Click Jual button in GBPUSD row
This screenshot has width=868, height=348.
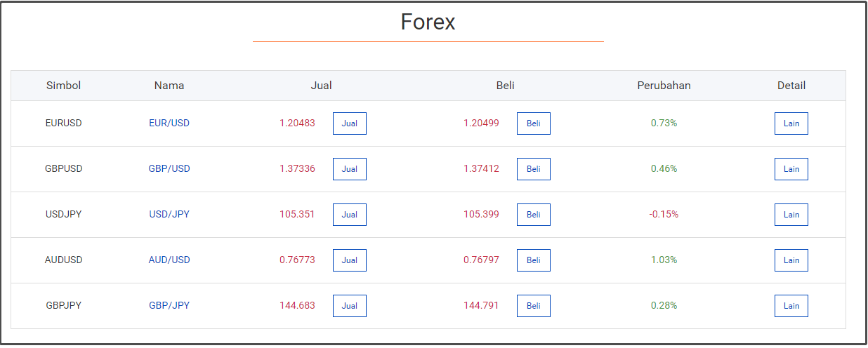(349, 169)
